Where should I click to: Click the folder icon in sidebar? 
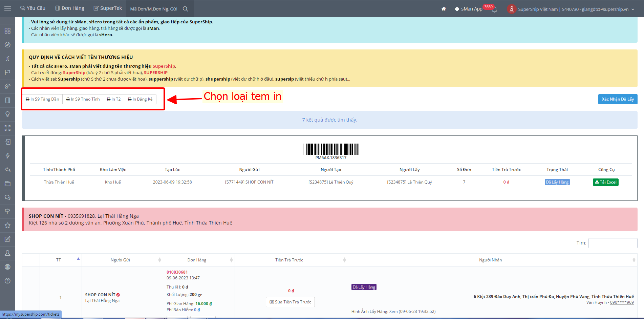[x=7, y=184]
